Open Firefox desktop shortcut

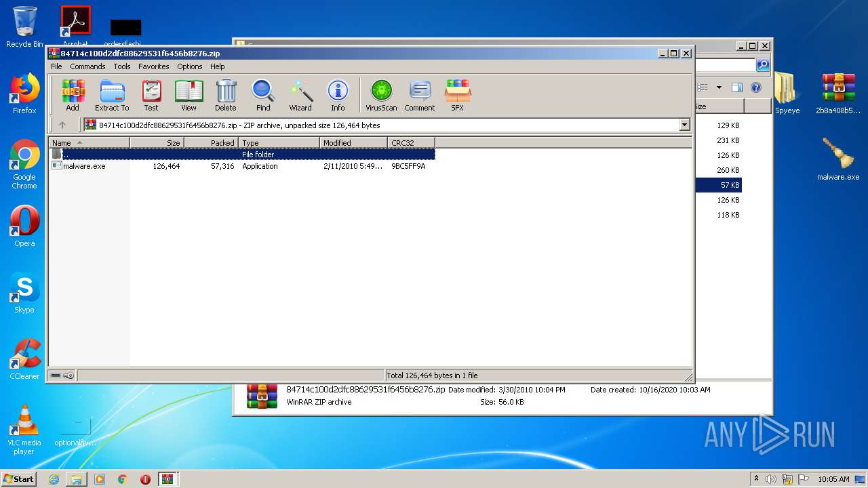pos(24,94)
